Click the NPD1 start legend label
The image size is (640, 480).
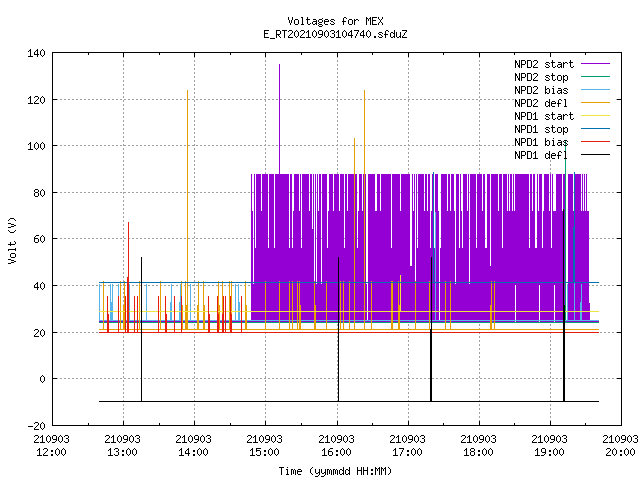pos(544,116)
